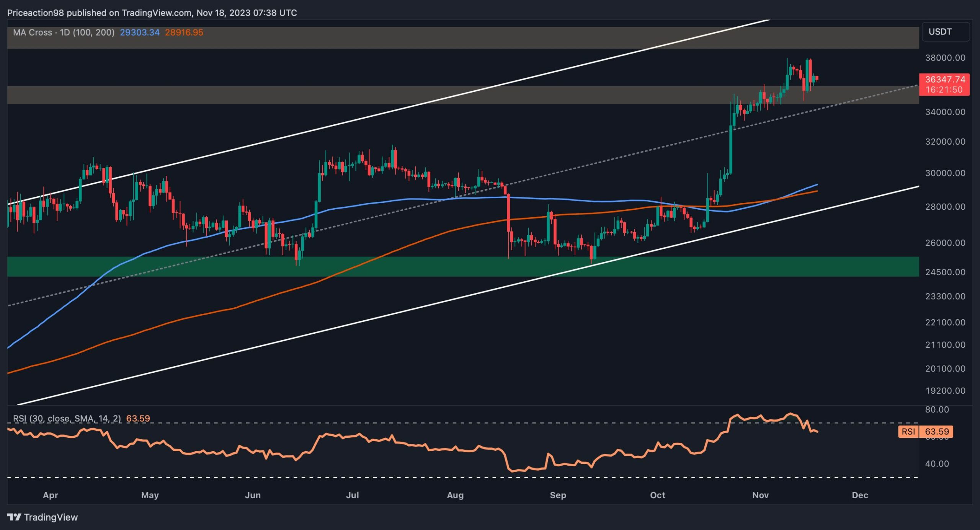Open the TradingView.com link

click(x=157, y=12)
